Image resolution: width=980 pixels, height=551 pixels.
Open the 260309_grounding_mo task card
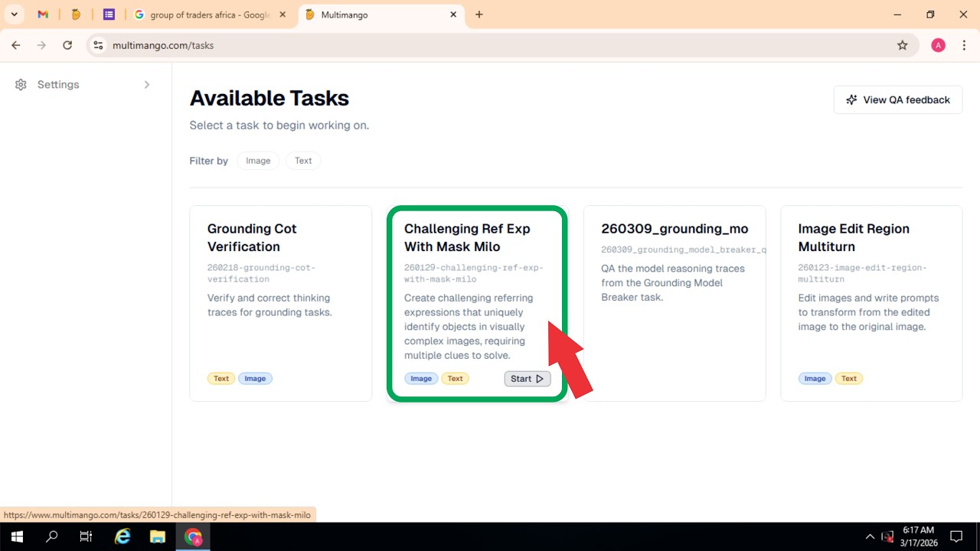(675, 303)
